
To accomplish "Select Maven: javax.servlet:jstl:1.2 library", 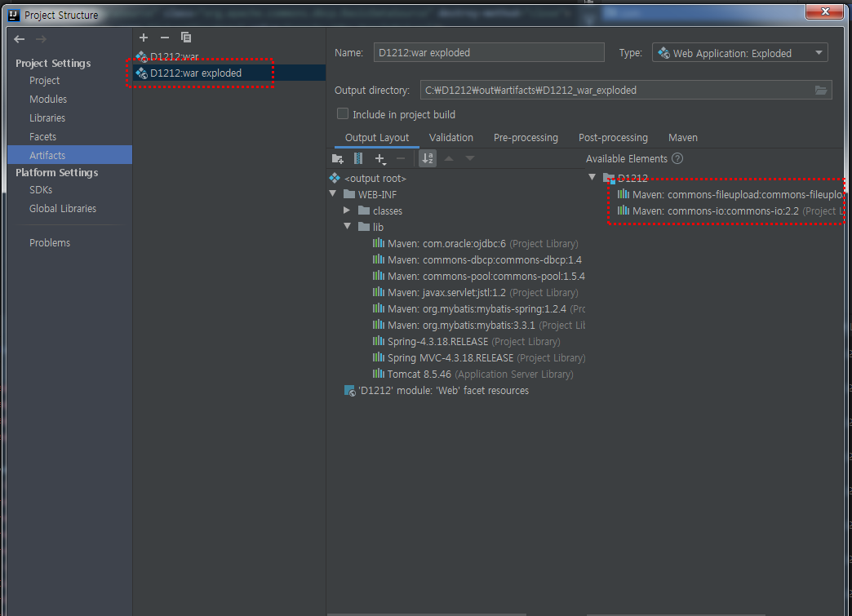I will click(476, 292).
